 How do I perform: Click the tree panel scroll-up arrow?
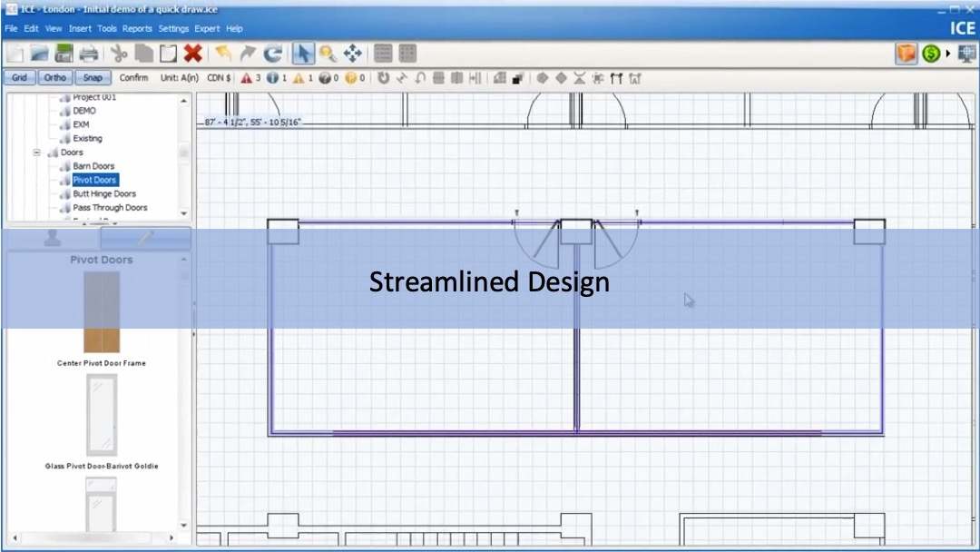pyautogui.click(x=183, y=101)
